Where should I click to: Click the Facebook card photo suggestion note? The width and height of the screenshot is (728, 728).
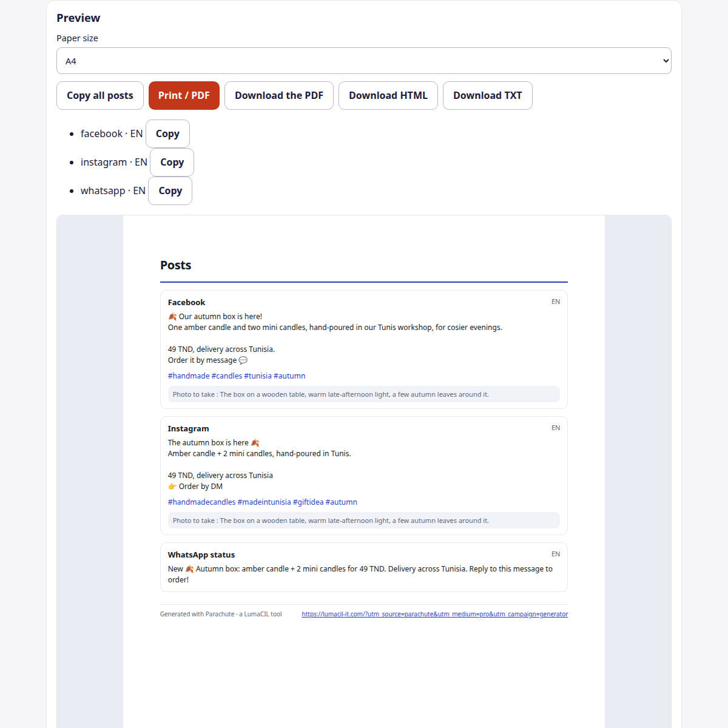[x=364, y=394]
